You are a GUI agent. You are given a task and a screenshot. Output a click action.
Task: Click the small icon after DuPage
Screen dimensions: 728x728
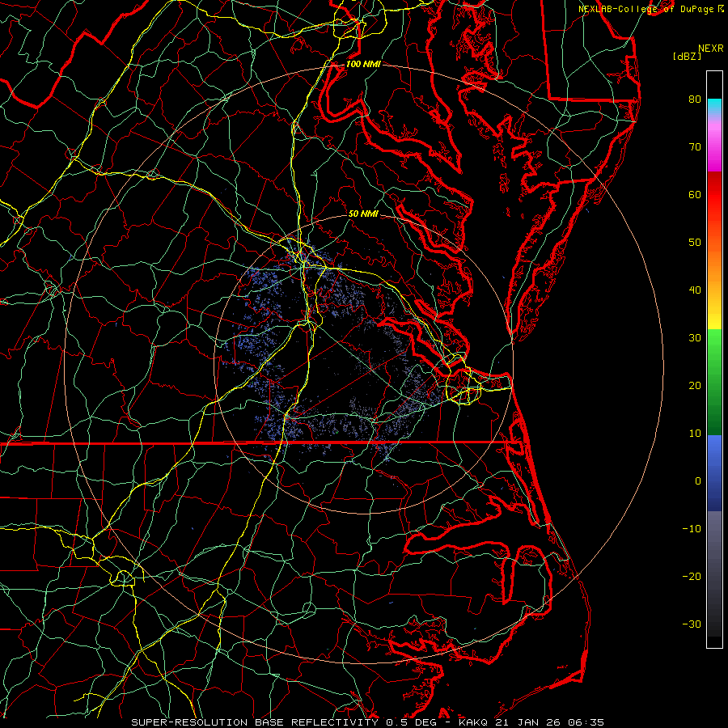[x=721, y=8]
